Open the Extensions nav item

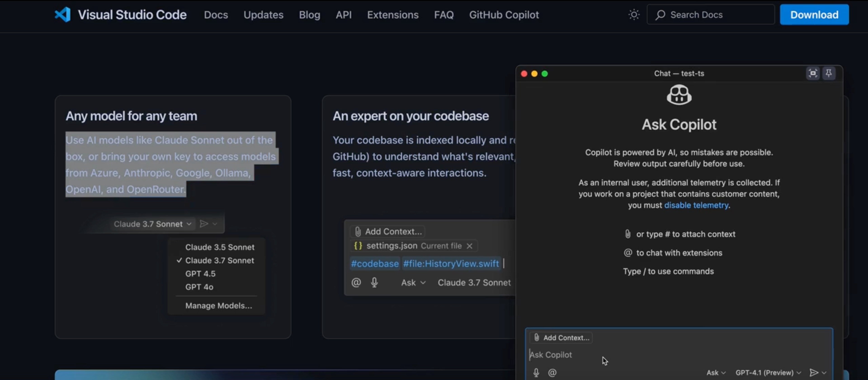point(393,15)
